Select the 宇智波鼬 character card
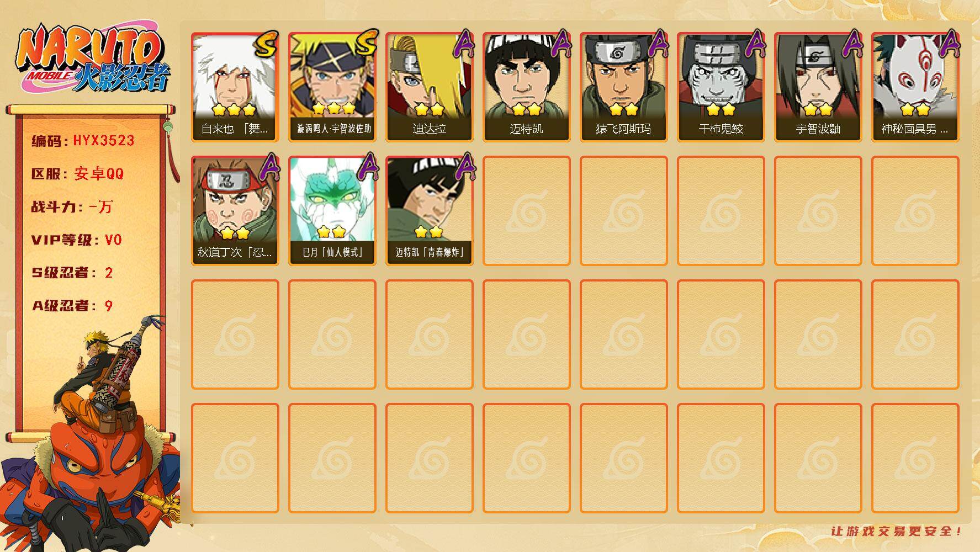Screen dimensions: 980x552 818,87
